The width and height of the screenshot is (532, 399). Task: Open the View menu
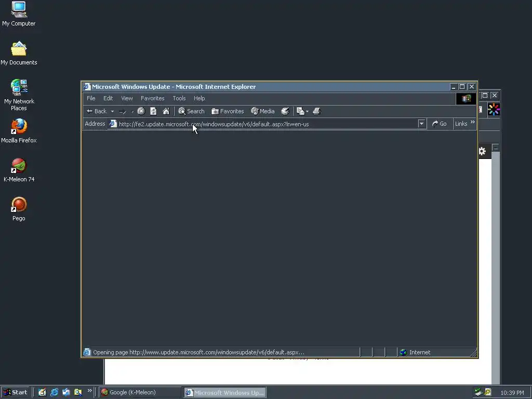pyautogui.click(x=127, y=98)
